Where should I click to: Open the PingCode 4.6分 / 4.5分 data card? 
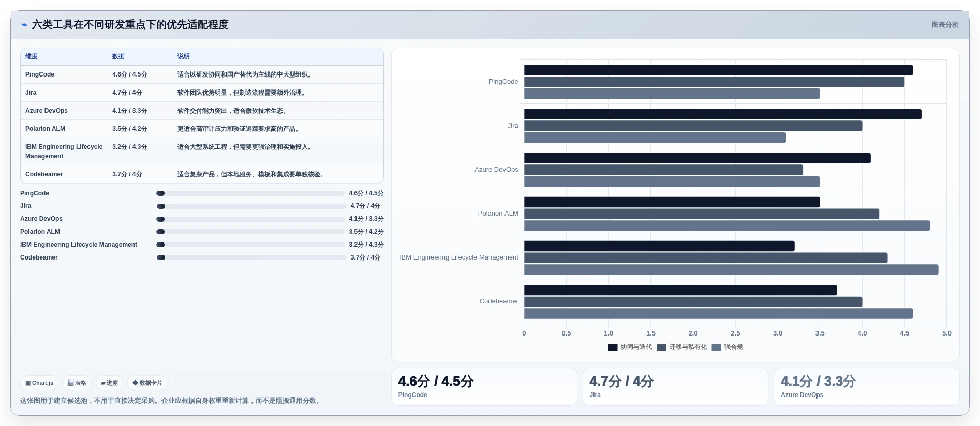[484, 387]
